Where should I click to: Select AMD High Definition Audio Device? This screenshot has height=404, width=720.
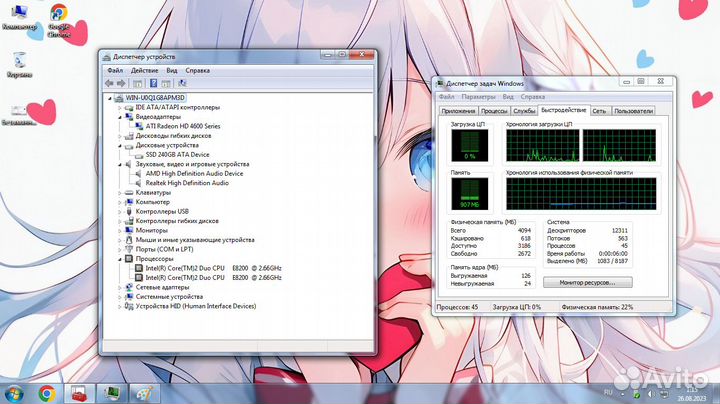click(194, 174)
